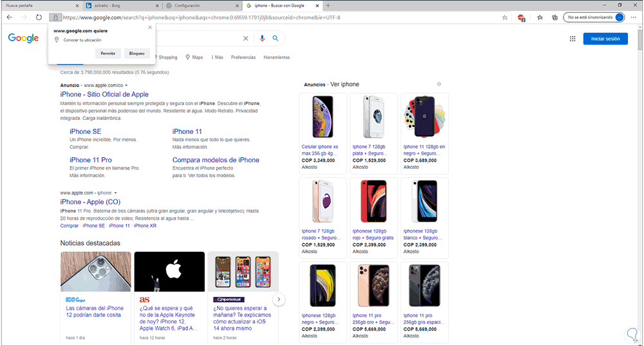Close the Nueva pestaña tab
This screenshot has width=644, height=346.
click(77, 6)
